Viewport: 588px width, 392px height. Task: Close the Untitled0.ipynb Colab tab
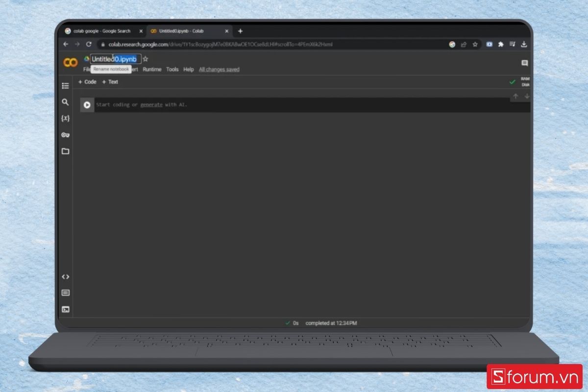pos(227,31)
